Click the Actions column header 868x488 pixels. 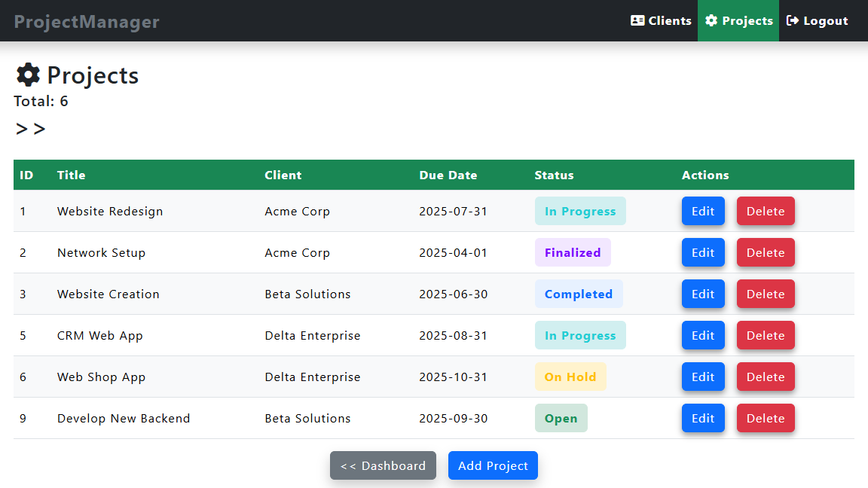pos(705,175)
